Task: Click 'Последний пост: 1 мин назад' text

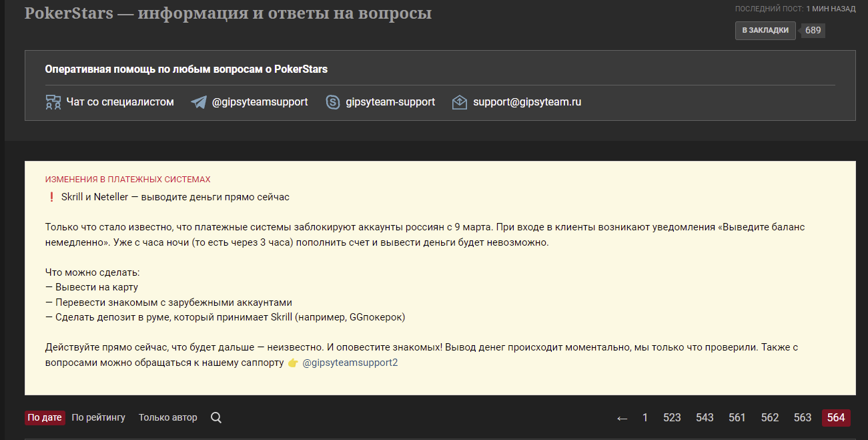Action: click(x=795, y=9)
